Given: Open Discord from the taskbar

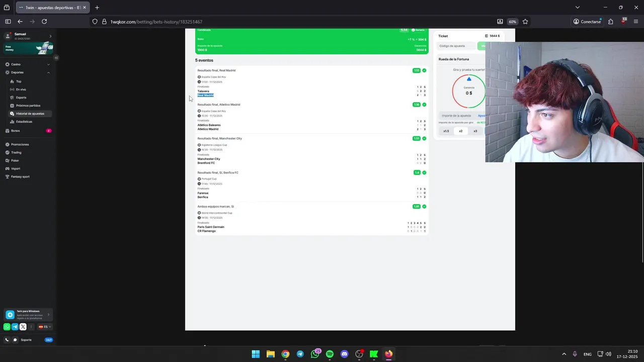Looking at the screenshot, I should coord(344,354).
